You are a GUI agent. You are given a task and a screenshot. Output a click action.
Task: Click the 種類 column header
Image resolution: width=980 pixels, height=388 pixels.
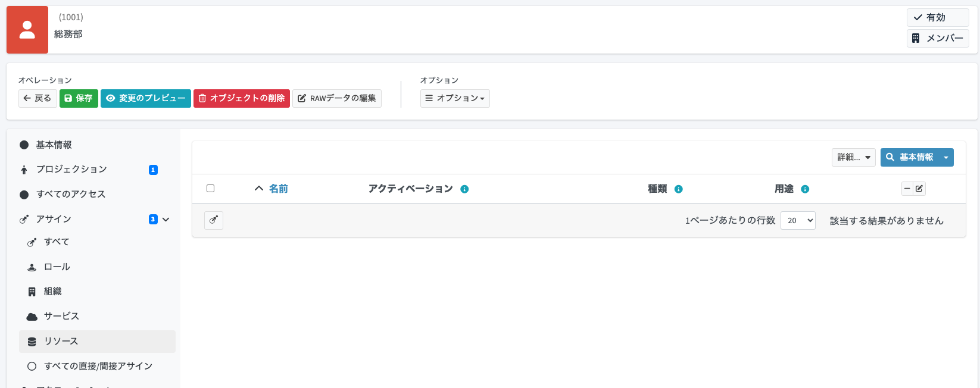click(657, 189)
